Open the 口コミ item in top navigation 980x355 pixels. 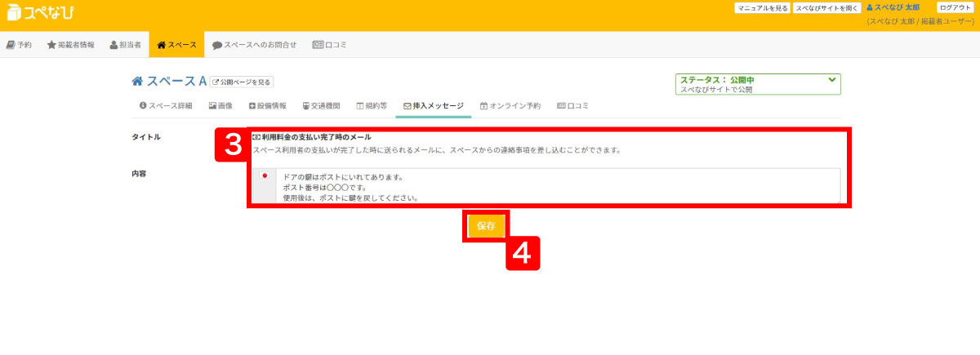point(329,45)
